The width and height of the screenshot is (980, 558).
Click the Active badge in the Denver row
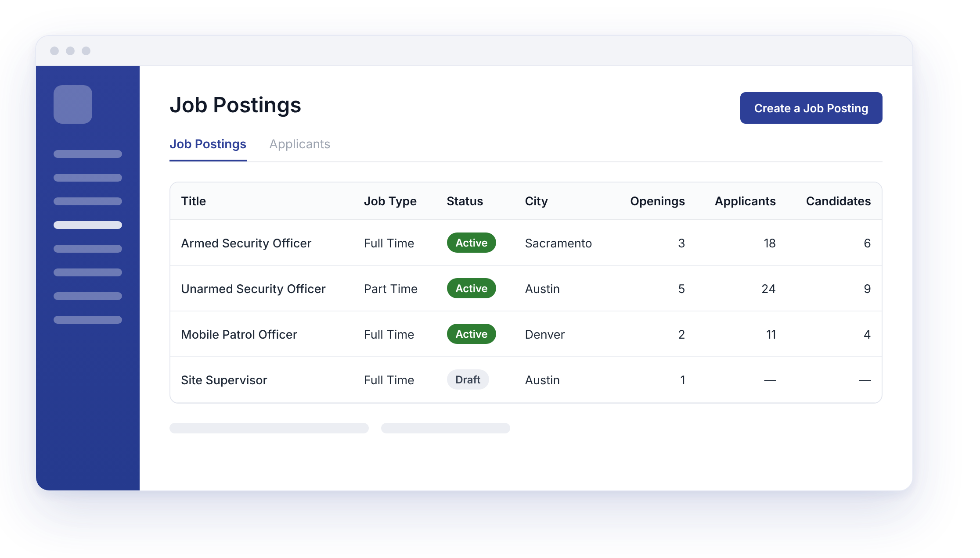coord(472,334)
